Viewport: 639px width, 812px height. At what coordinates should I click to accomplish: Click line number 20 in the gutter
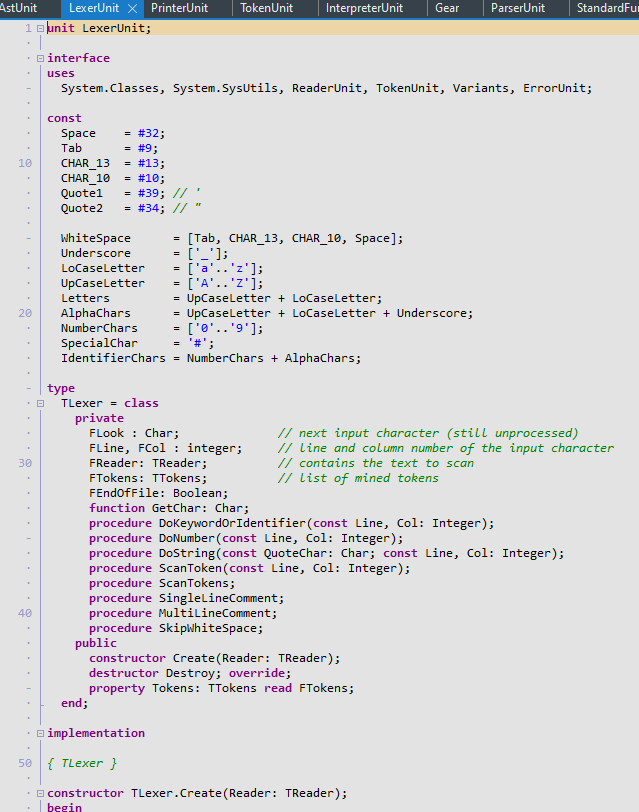(x=24, y=313)
